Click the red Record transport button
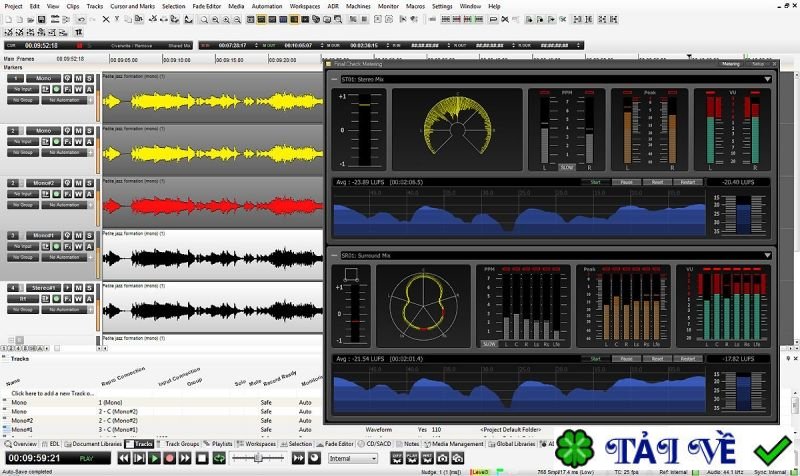 (x=169, y=458)
